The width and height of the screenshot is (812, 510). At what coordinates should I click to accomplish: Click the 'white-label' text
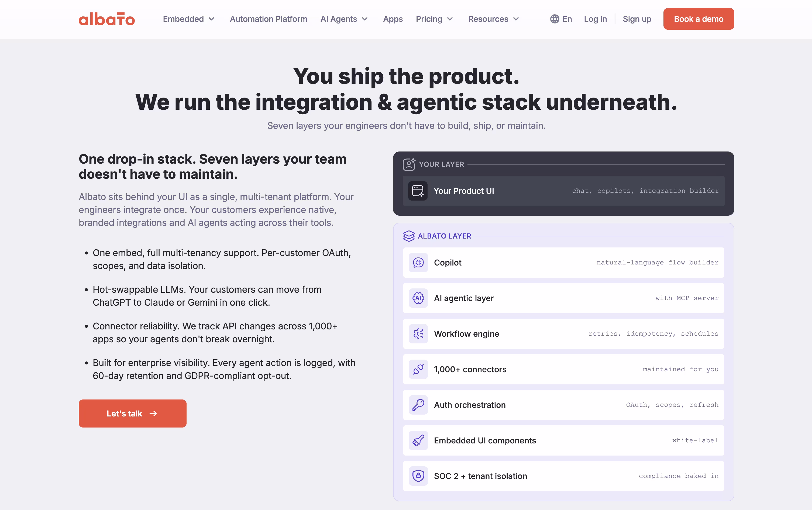[695, 440]
